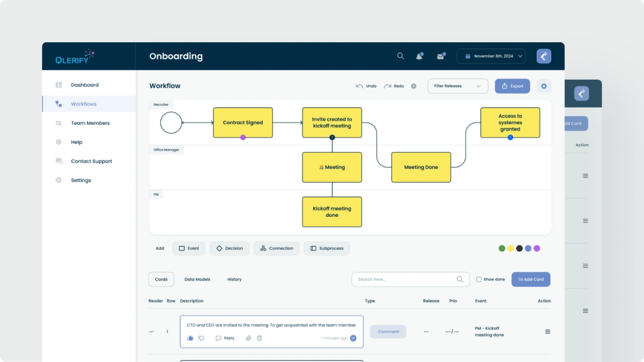Tick the Show done checkbox
This screenshot has height=362, width=644.
pos(479,279)
